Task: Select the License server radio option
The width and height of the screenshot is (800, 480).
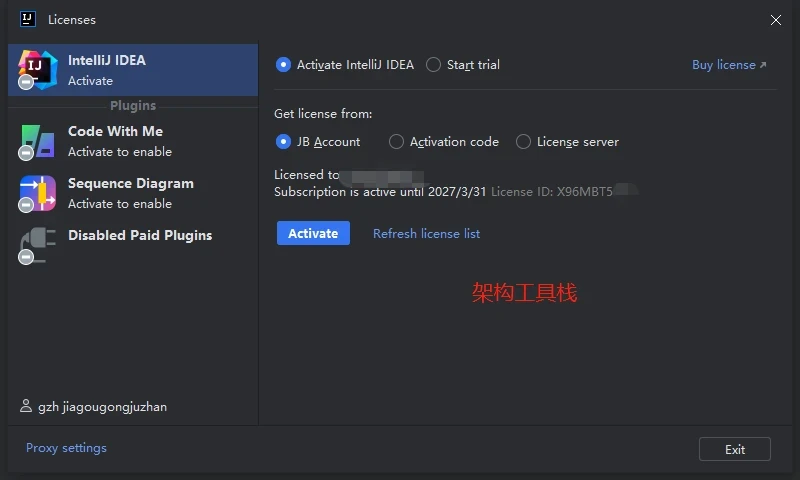Action: pos(523,142)
